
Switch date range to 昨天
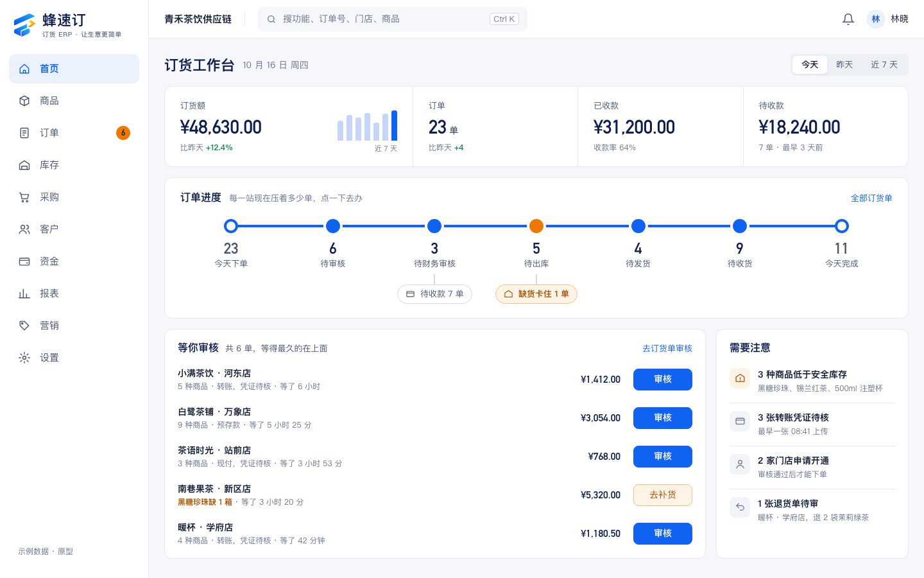(844, 65)
